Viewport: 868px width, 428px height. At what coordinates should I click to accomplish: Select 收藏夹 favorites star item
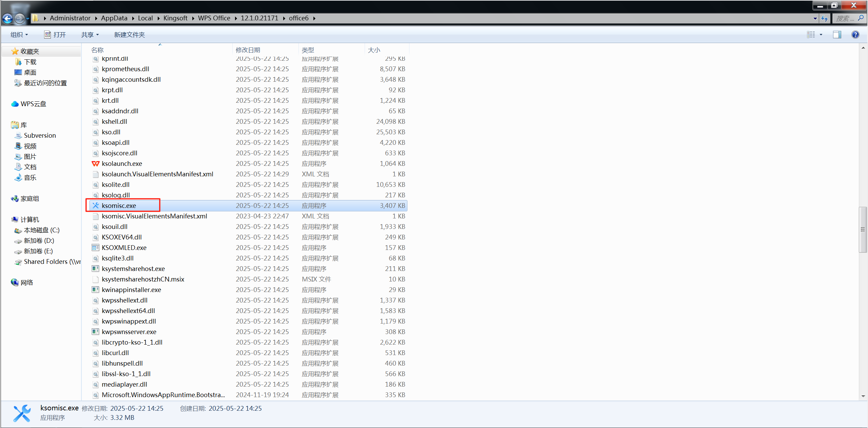point(25,51)
